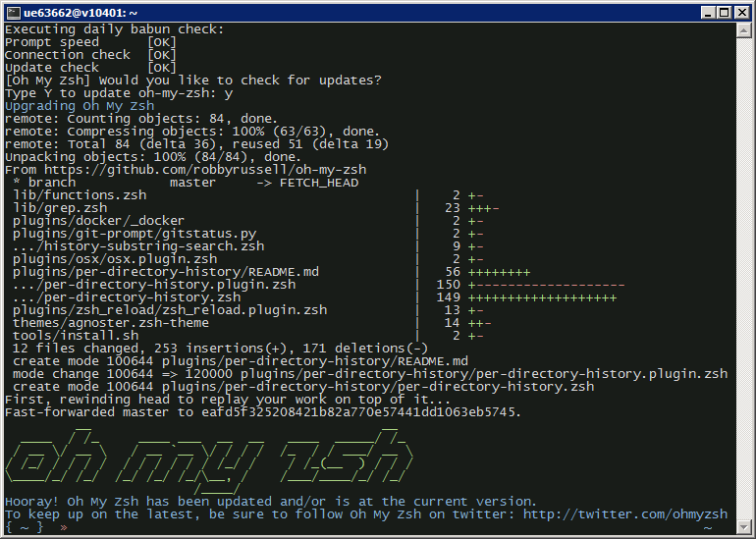This screenshot has width=756, height=539.
Task: Click the change count 23
Action: pos(453,208)
